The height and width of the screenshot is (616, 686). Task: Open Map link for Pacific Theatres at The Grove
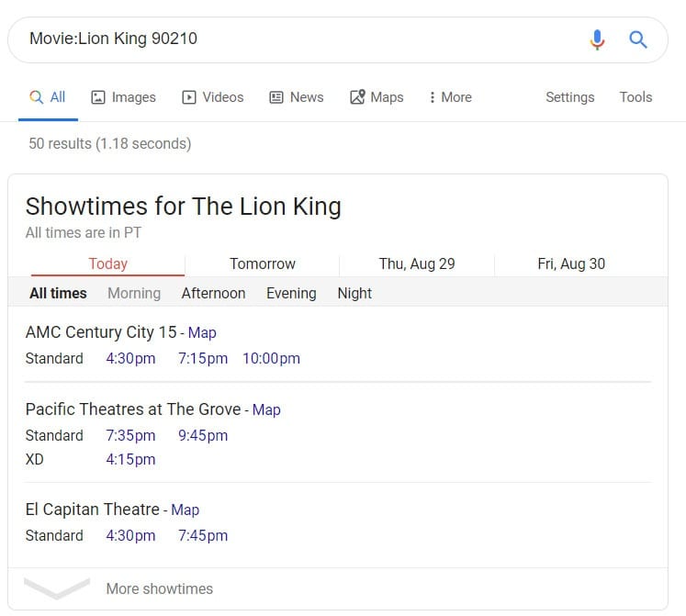266,410
